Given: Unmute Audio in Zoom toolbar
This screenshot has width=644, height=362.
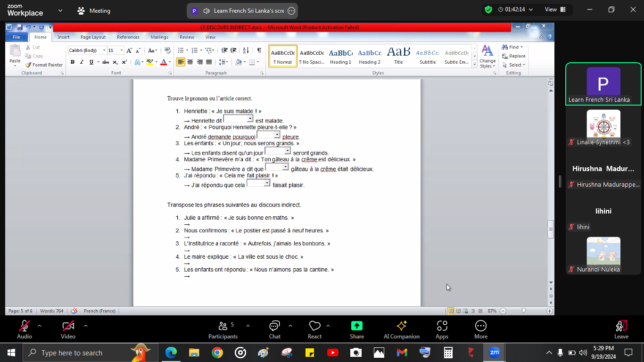Looking at the screenshot, I should coord(25,330).
